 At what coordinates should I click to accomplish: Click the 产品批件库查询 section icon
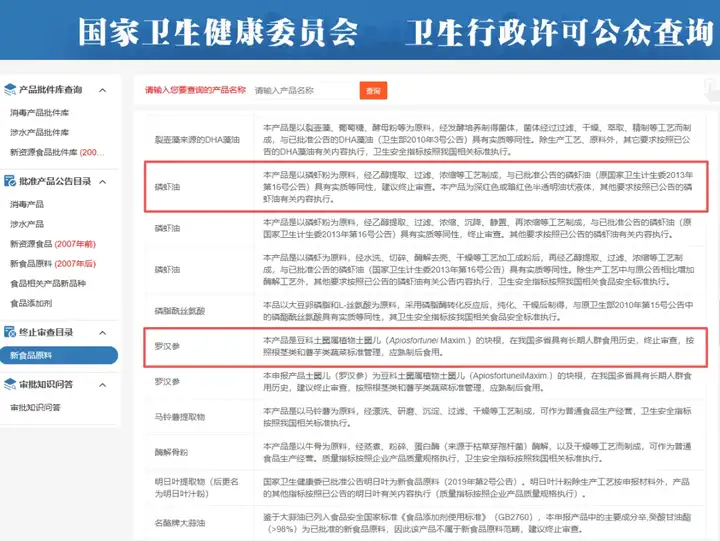tap(10, 90)
